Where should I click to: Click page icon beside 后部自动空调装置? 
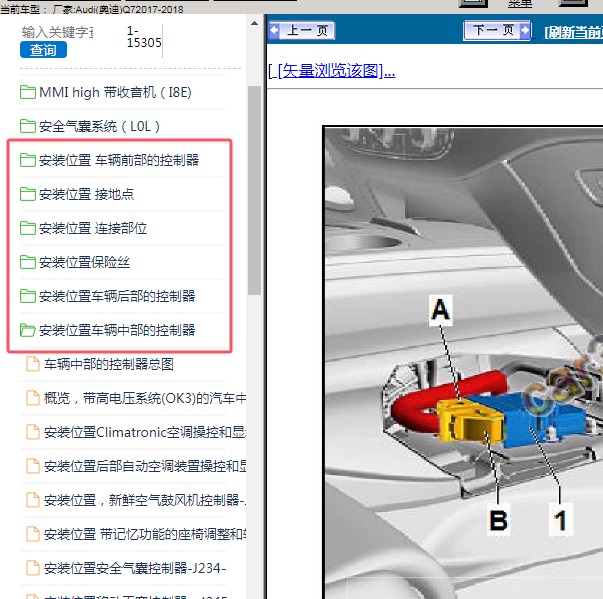(x=33, y=466)
